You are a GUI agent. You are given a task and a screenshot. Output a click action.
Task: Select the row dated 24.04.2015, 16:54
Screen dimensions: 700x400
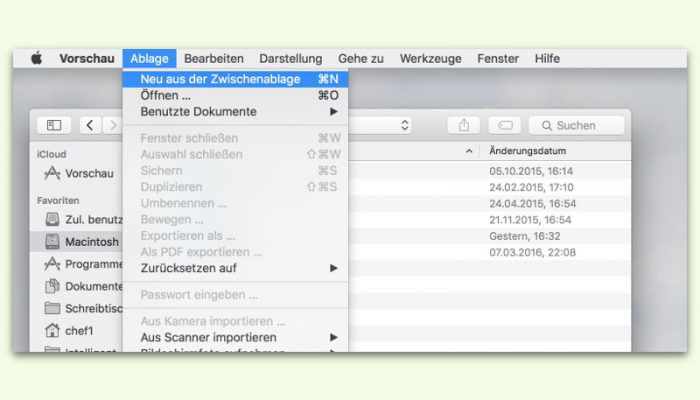[490, 204]
